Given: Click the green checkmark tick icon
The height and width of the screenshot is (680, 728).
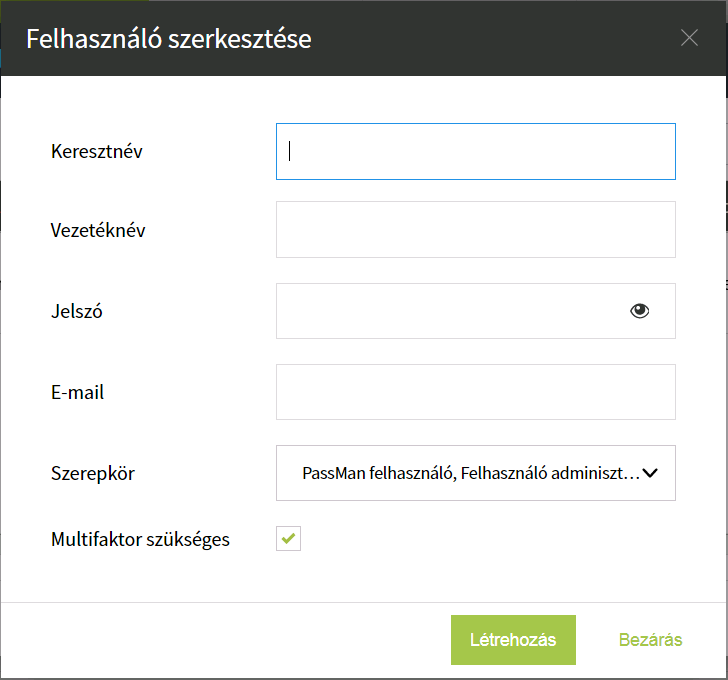Looking at the screenshot, I should coord(288,538).
